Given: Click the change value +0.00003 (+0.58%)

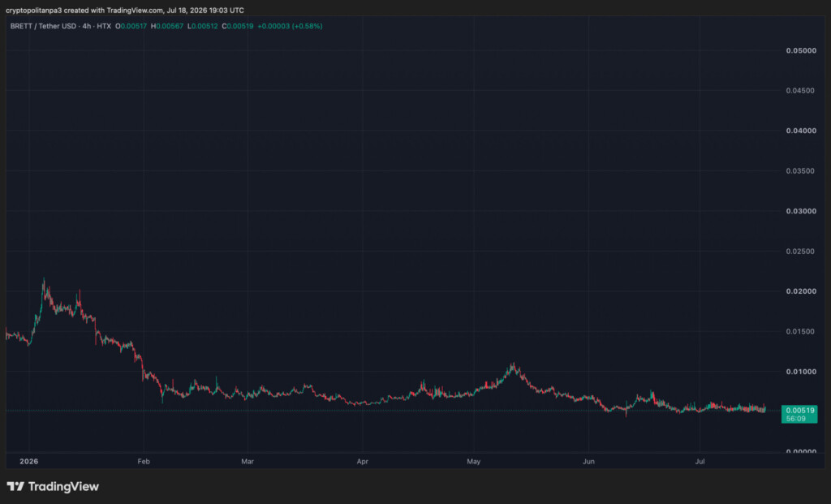Looking at the screenshot, I should coord(290,26).
